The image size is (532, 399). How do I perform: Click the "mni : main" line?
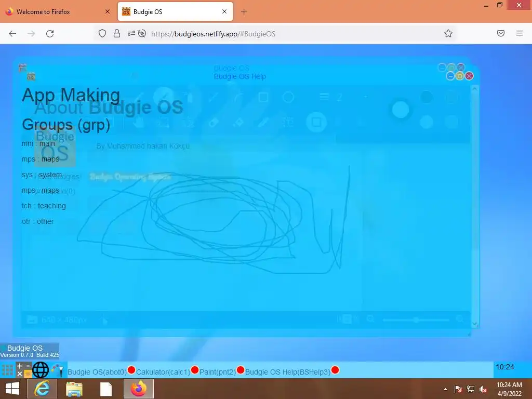coord(38,143)
